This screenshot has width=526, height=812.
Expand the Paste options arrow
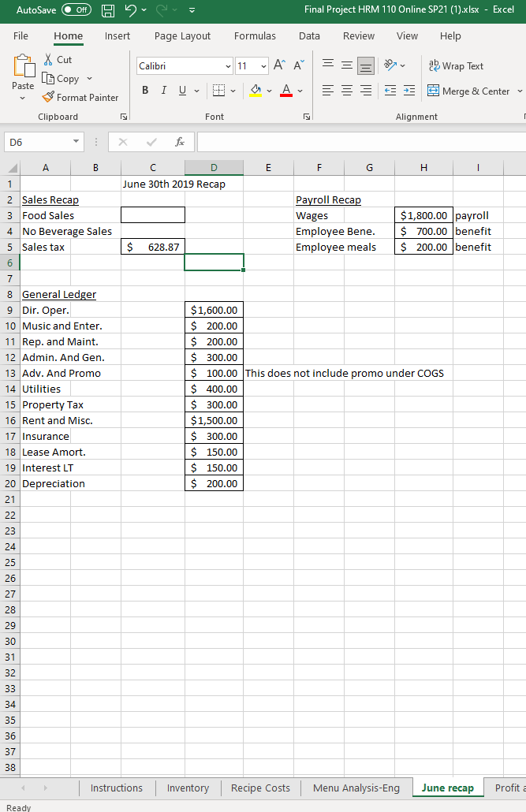click(x=22, y=98)
